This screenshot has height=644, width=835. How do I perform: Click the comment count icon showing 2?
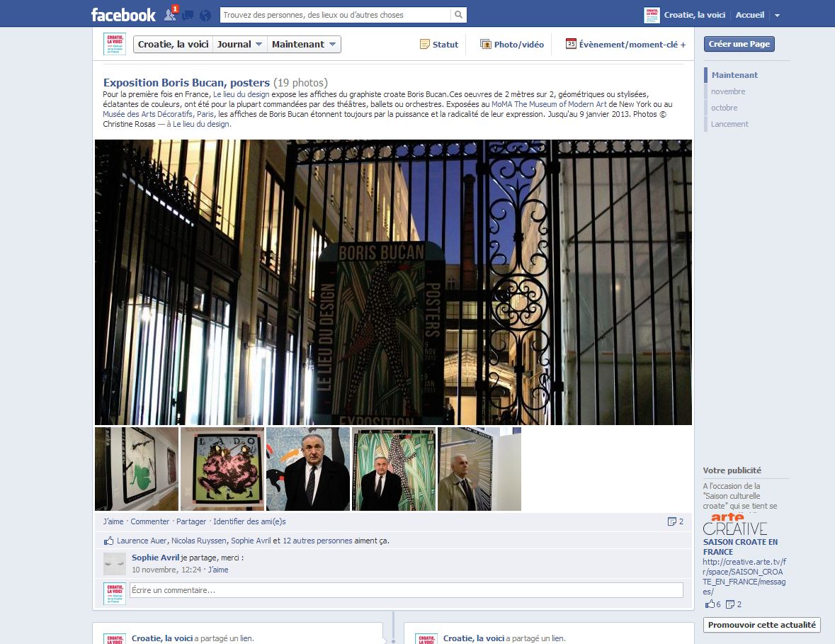(x=676, y=521)
